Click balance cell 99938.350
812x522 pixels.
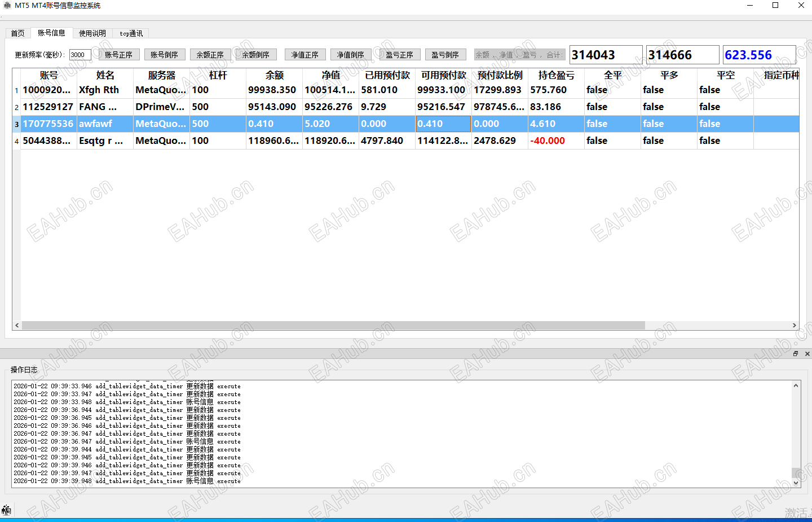275,90
